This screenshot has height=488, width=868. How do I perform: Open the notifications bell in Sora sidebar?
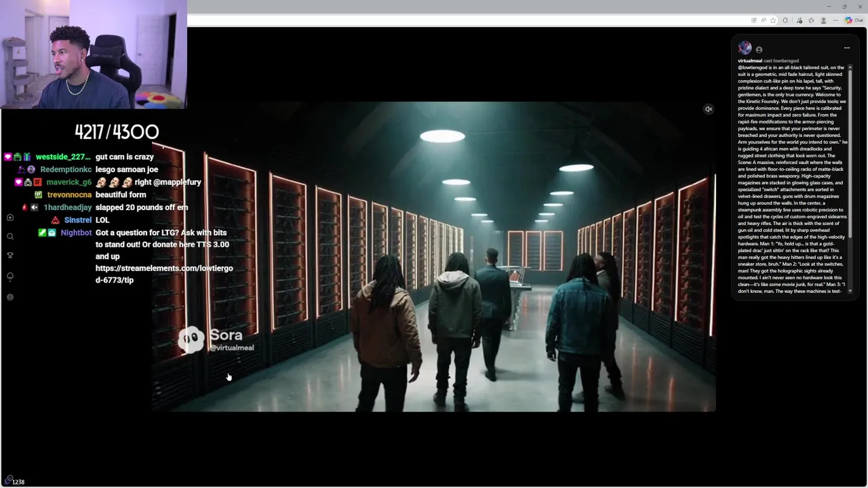click(10, 277)
